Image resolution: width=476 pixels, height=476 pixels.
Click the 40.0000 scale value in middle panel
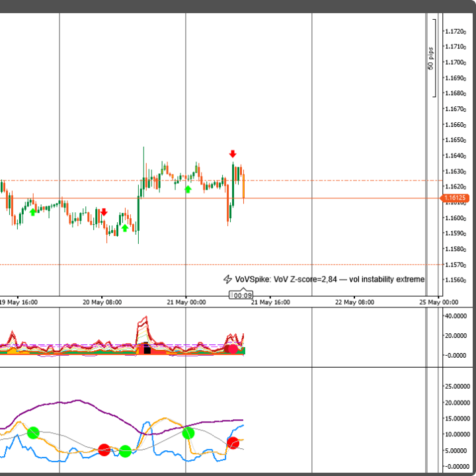(x=456, y=316)
